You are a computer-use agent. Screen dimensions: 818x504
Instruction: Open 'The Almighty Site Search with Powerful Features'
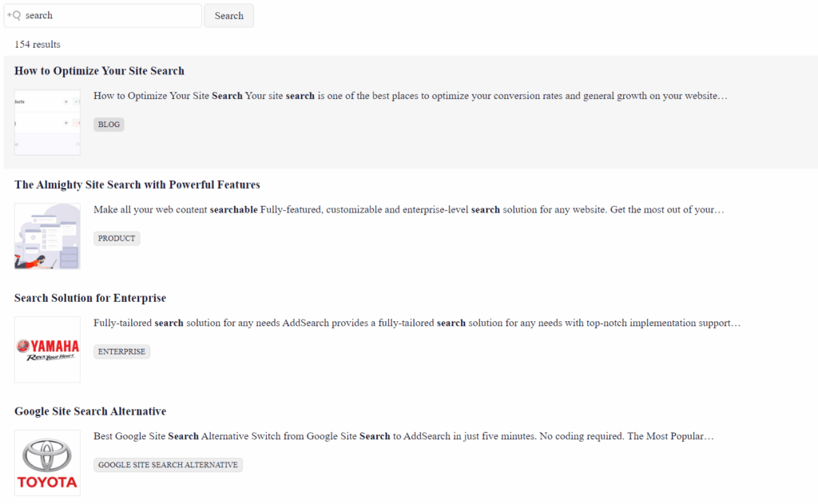pos(137,185)
